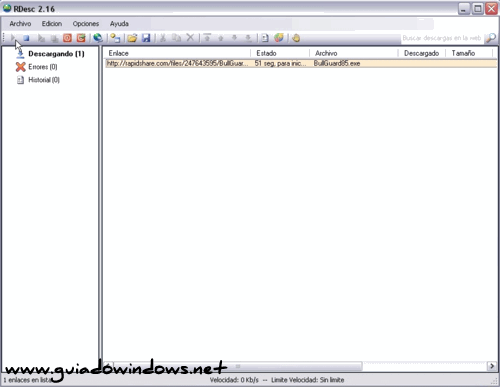Click the Estado column header
The image size is (500, 387).
(280, 53)
